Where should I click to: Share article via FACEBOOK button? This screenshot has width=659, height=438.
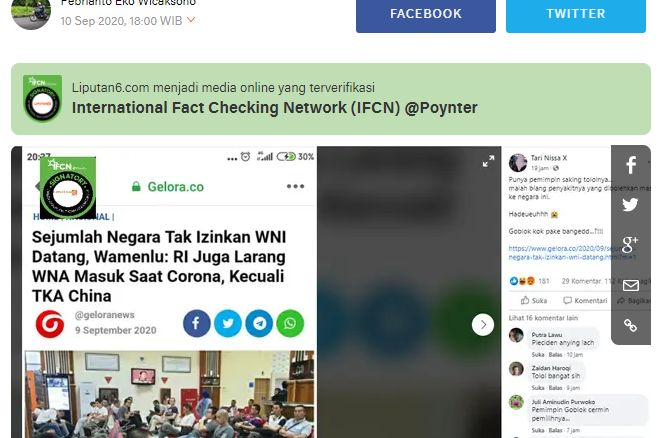coord(426,16)
